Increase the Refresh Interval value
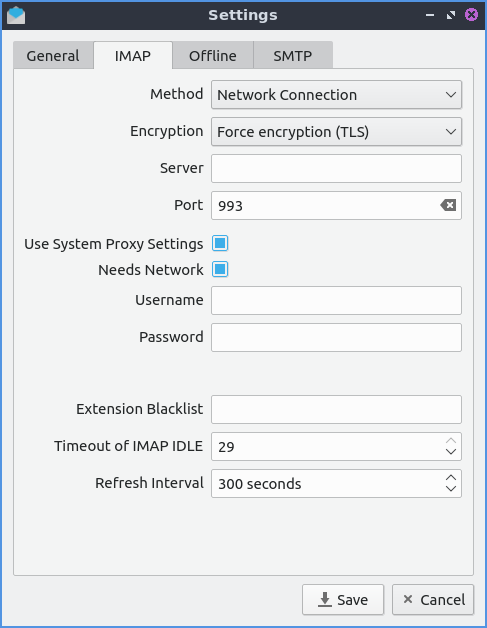Viewport: 487px width, 628px height. [451, 478]
